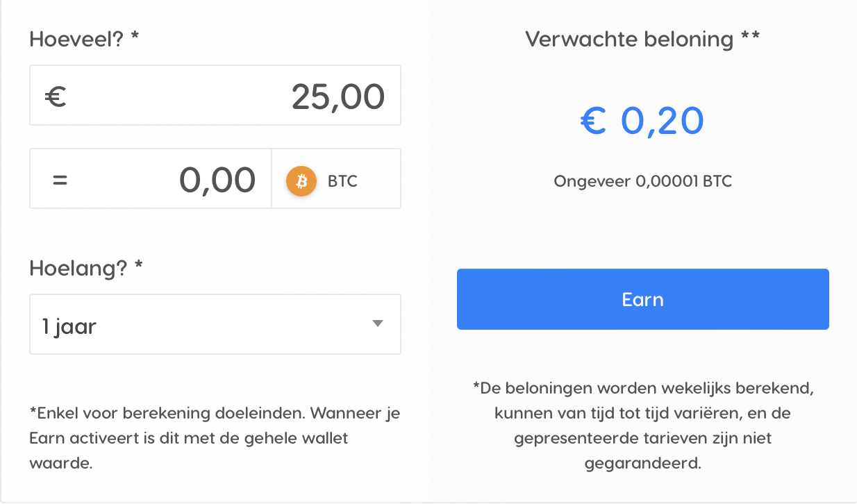Focus the 25,00 euro amount input
The height and width of the screenshot is (504, 857).
215,95
